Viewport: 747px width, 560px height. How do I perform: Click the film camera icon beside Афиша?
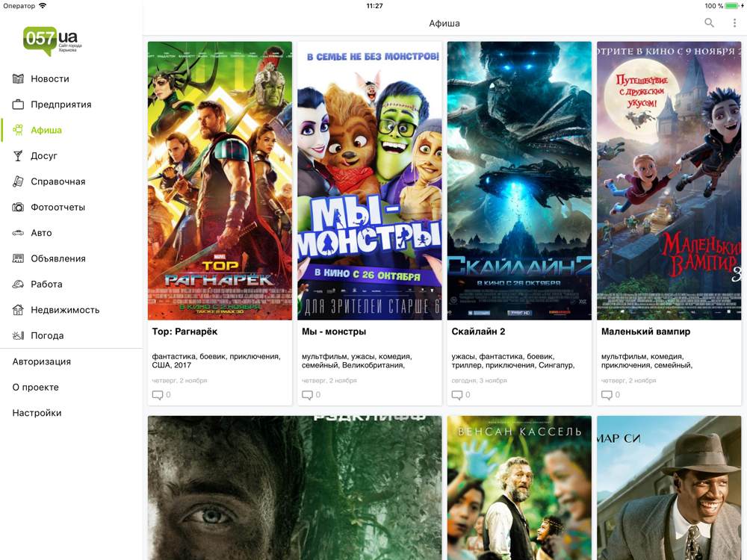click(18, 130)
